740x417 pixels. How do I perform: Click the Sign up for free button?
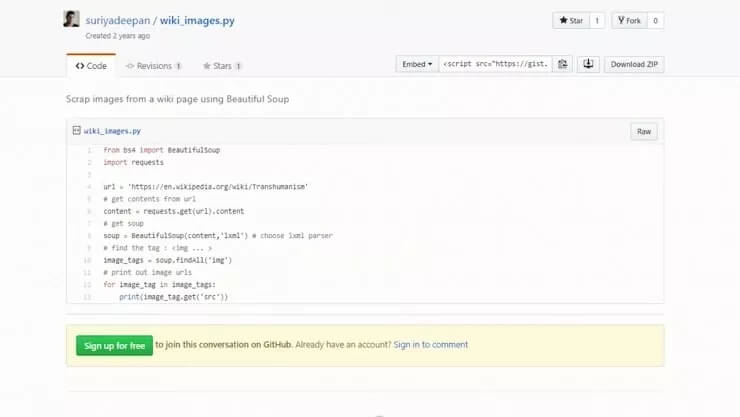pyautogui.click(x=114, y=345)
